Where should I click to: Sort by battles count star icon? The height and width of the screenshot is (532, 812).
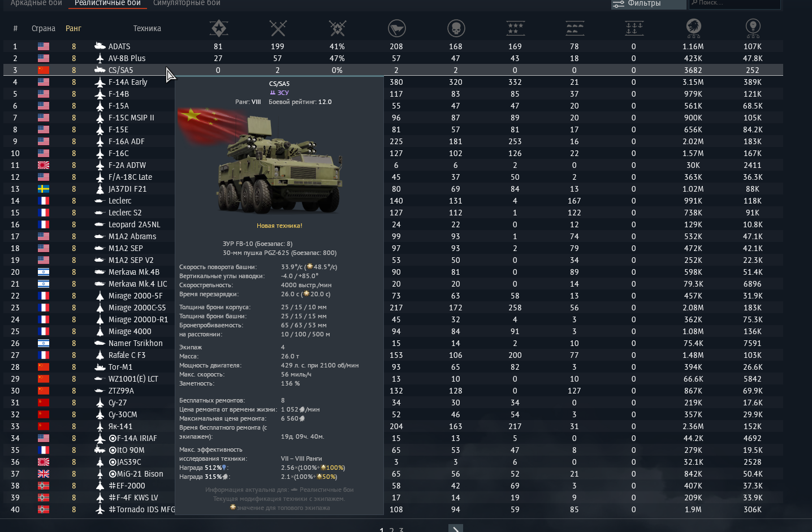[219, 28]
